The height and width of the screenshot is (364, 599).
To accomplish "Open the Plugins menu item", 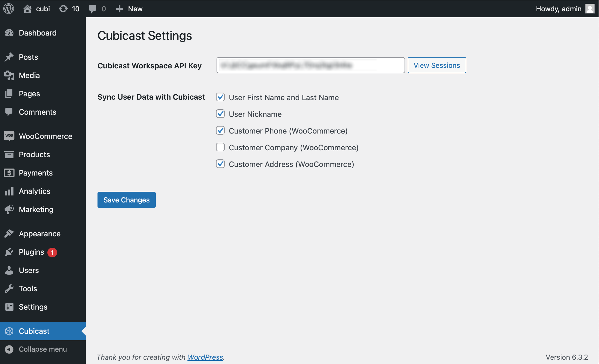I will [43, 252].
